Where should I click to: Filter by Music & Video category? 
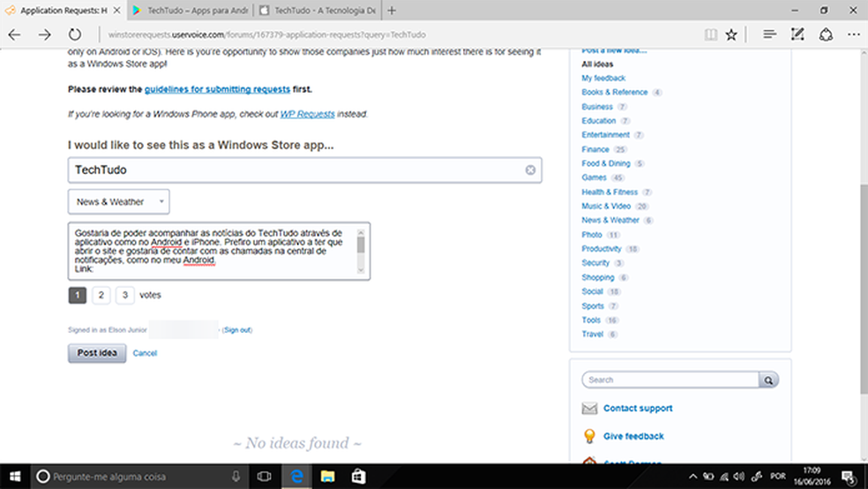[606, 206]
